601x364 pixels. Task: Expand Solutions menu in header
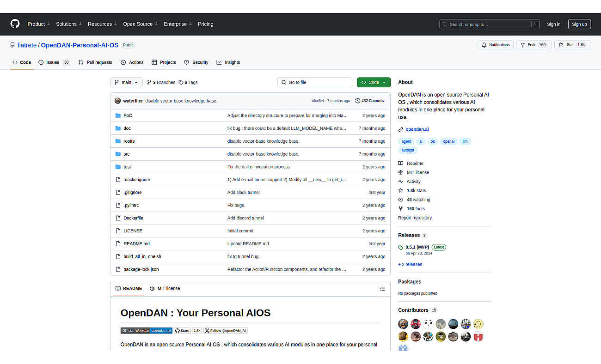(x=68, y=24)
